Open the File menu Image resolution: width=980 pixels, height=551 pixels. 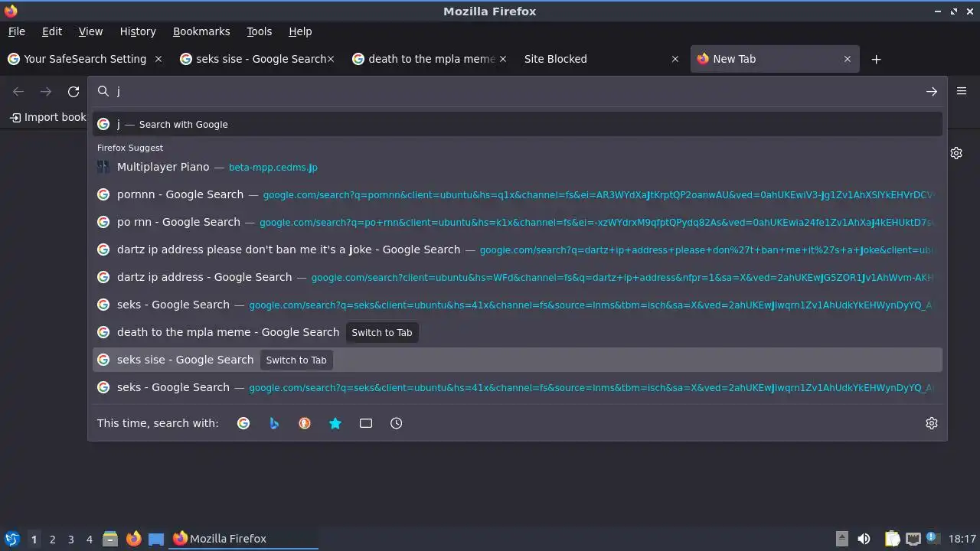pos(16,31)
